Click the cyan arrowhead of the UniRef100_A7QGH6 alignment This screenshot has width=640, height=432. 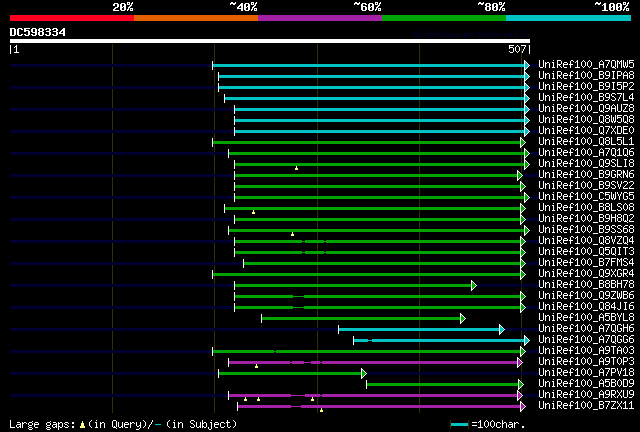(502, 330)
